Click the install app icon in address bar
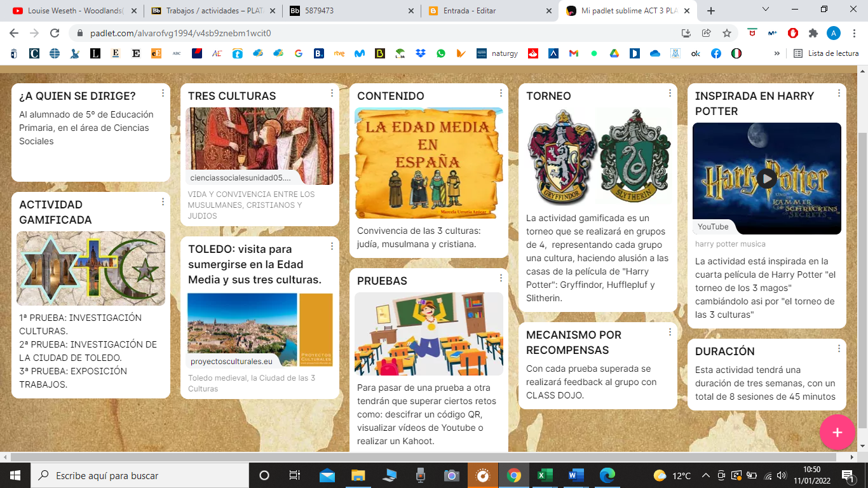The image size is (868, 488). (686, 33)
